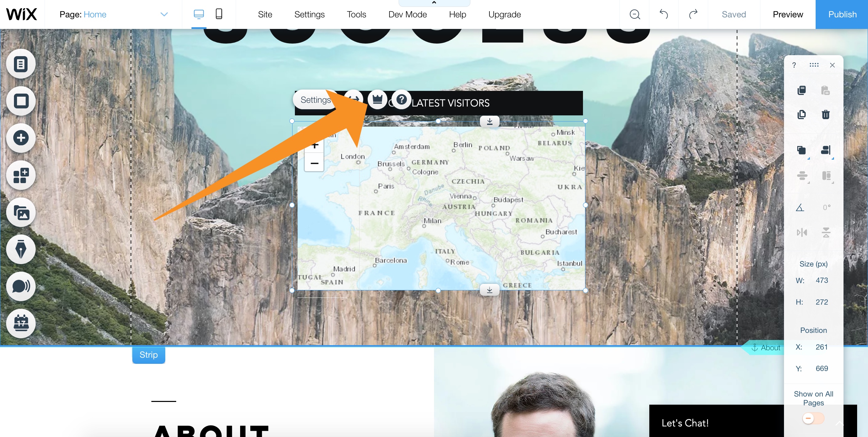Toggle mobile view editor
The width and height of the screenshot is (868, 437).
(219, 14)
